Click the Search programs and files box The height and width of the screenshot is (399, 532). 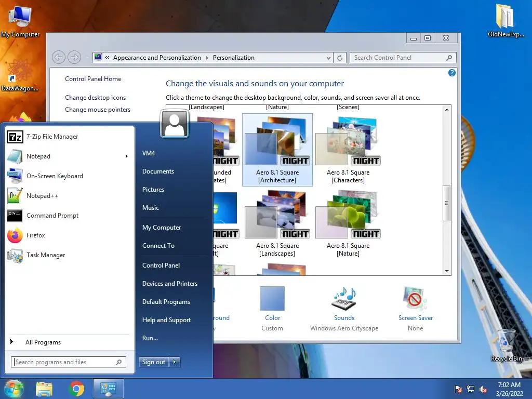[69, 362]
